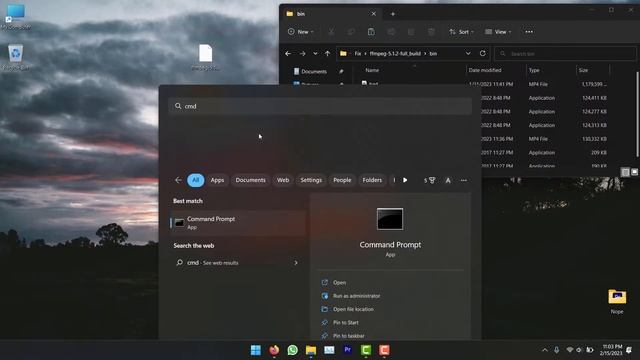Click Rename icon in Explorer toolbar
The width and height of the screenshot is (640, 360).
pyautogui.click(x=391, y=32)
